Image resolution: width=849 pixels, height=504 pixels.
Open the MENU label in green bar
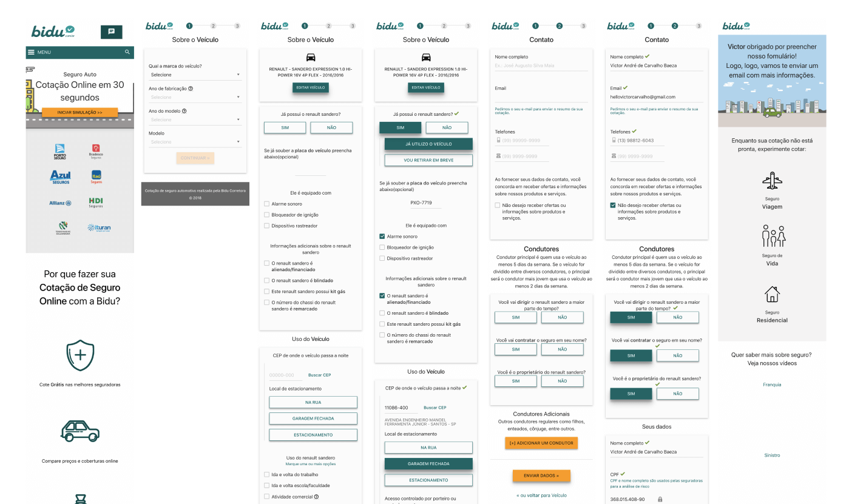click(x=44, y=52)
